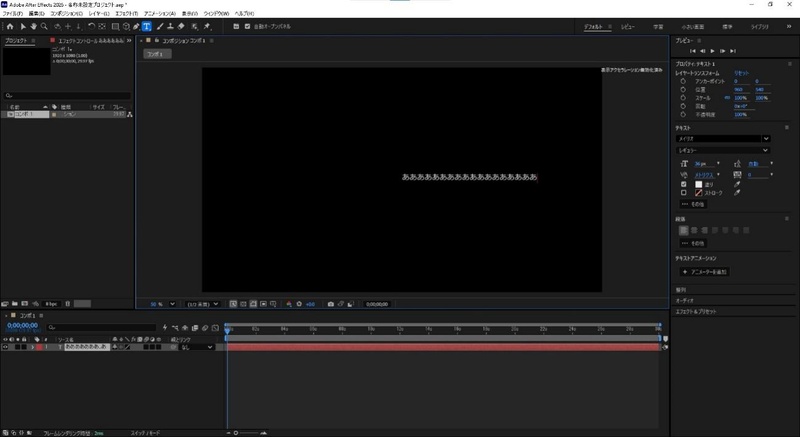The width and height of the screenshot is (800, 437).
Task: Pick the Eraser tool
Action: [181, 27]
